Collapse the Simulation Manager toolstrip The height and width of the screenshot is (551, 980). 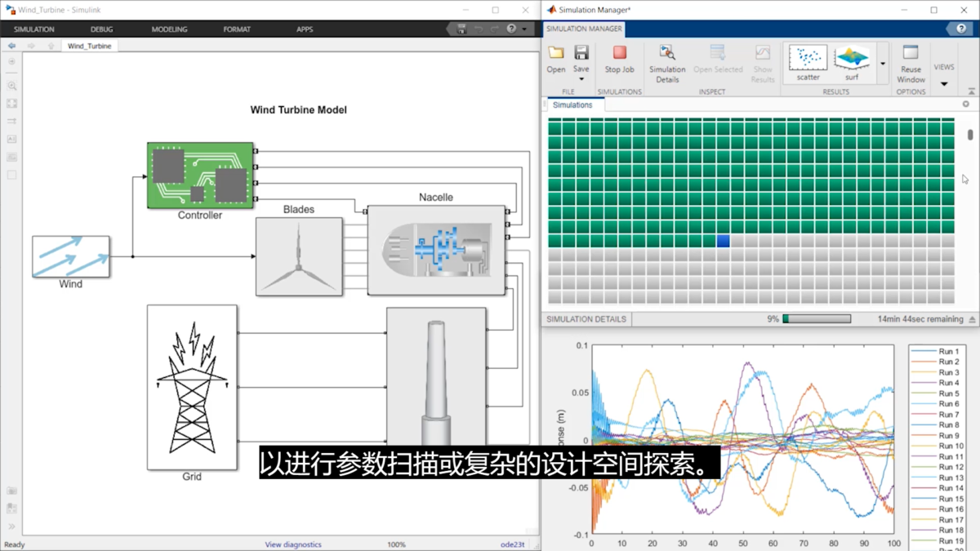[971, 91]
